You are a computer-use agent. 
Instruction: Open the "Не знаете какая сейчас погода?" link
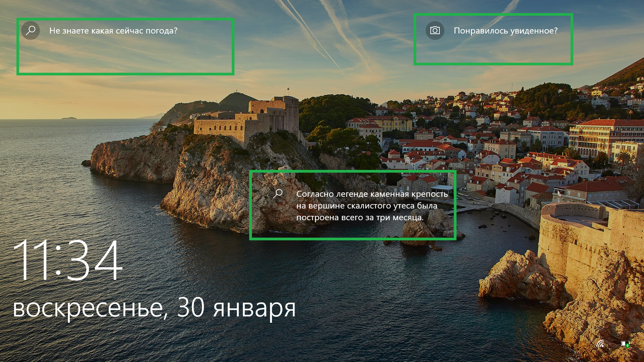(113, 31)
